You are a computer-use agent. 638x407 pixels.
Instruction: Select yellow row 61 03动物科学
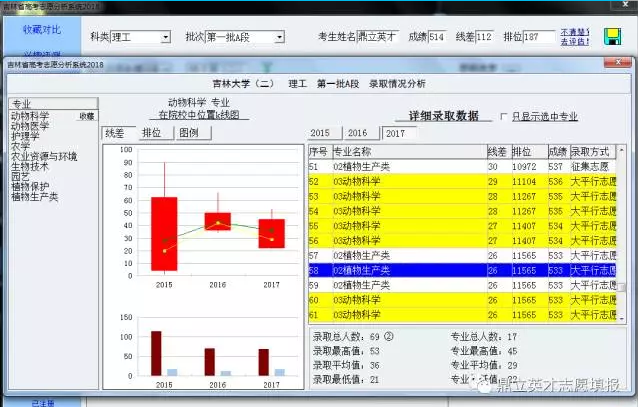[x=462, y=315]
